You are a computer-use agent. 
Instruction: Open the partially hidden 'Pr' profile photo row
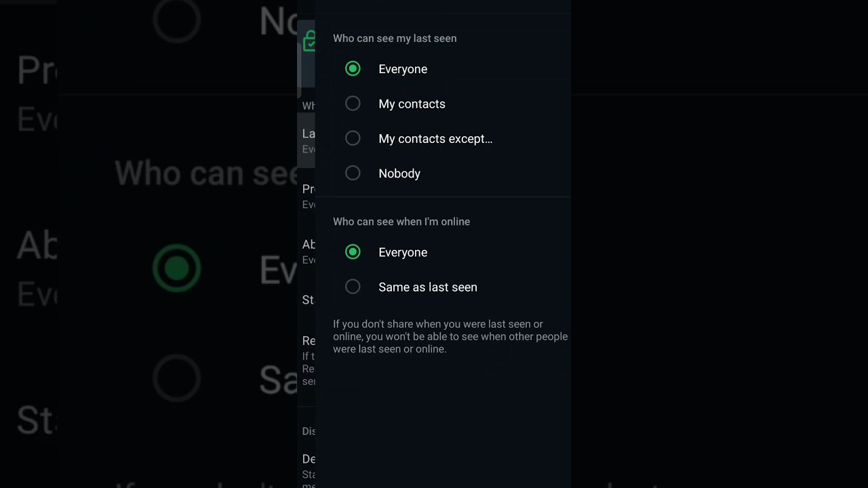pos(308,196)
